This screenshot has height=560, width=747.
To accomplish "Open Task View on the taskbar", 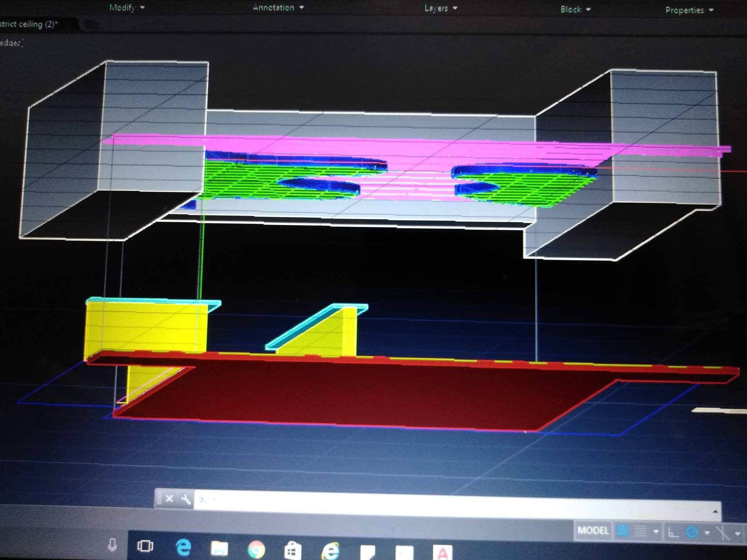I will click(x=145, y=546).
